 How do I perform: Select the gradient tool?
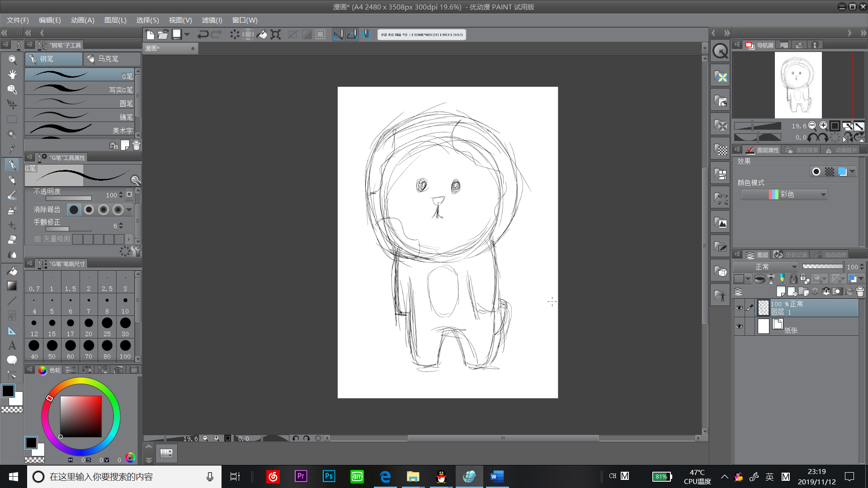point(12,286)
